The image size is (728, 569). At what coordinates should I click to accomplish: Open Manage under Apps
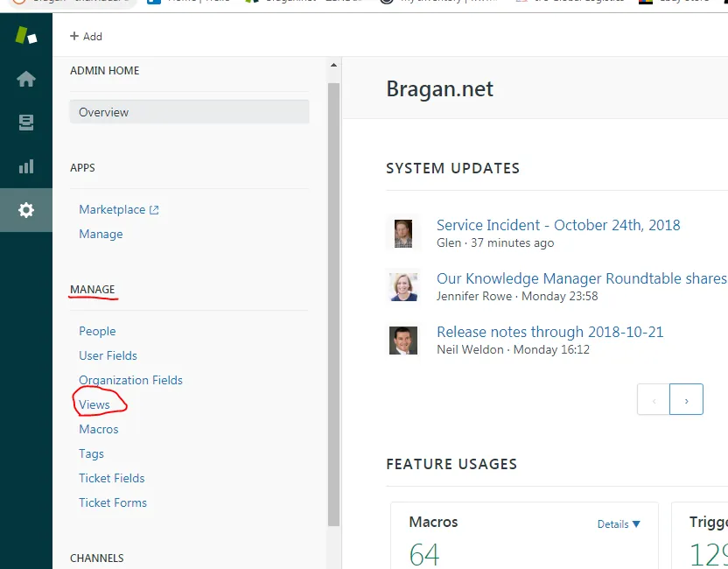pos(101,234)
